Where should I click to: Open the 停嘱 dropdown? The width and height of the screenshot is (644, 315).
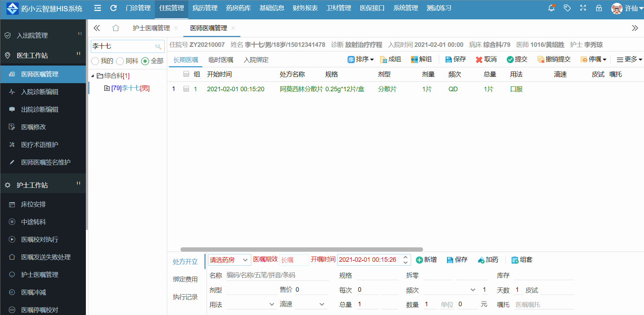pos(593,60)
